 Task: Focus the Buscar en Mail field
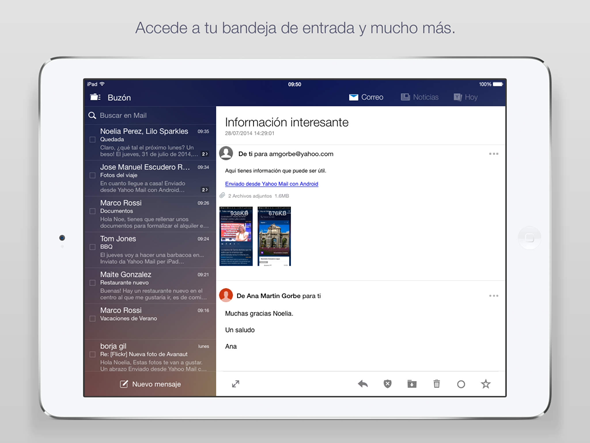[150, 115]
